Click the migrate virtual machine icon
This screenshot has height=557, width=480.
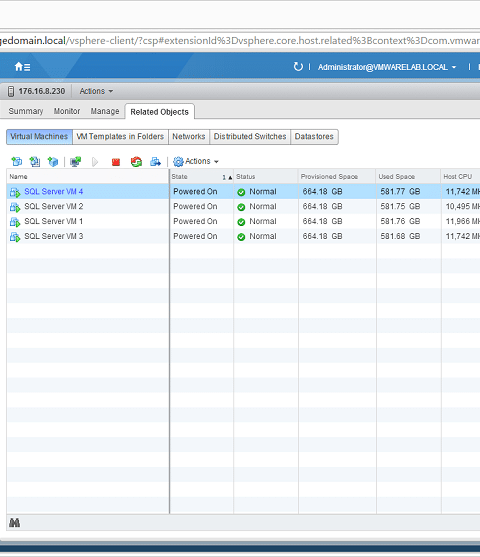pos(155,162)
